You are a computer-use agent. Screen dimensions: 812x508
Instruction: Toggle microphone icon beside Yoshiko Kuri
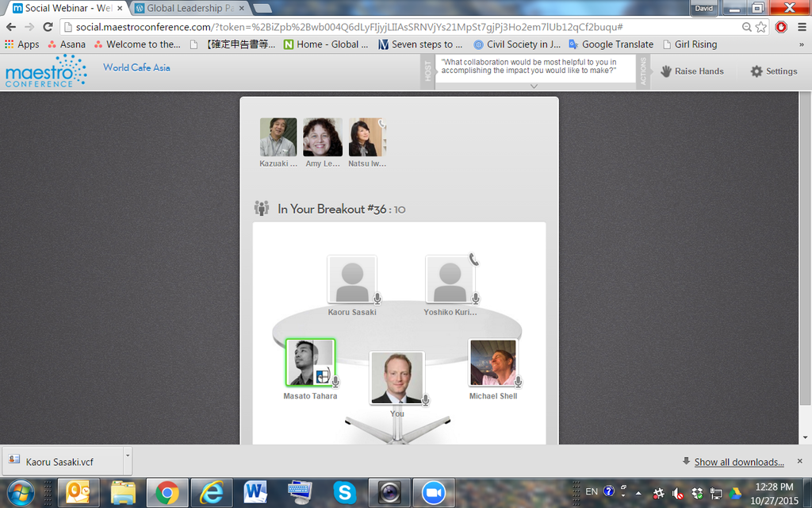point(476,298)
